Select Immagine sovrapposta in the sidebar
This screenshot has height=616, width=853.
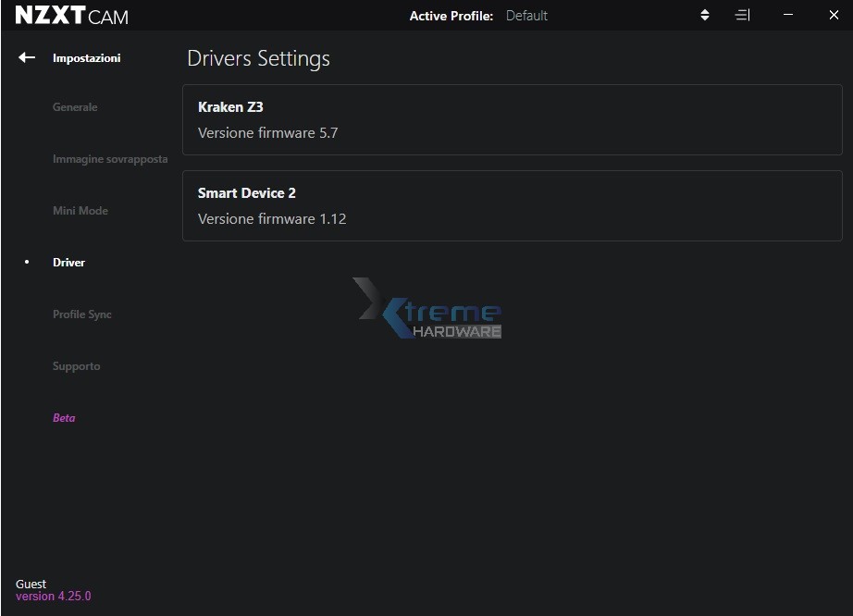click(x=110, y=159)
